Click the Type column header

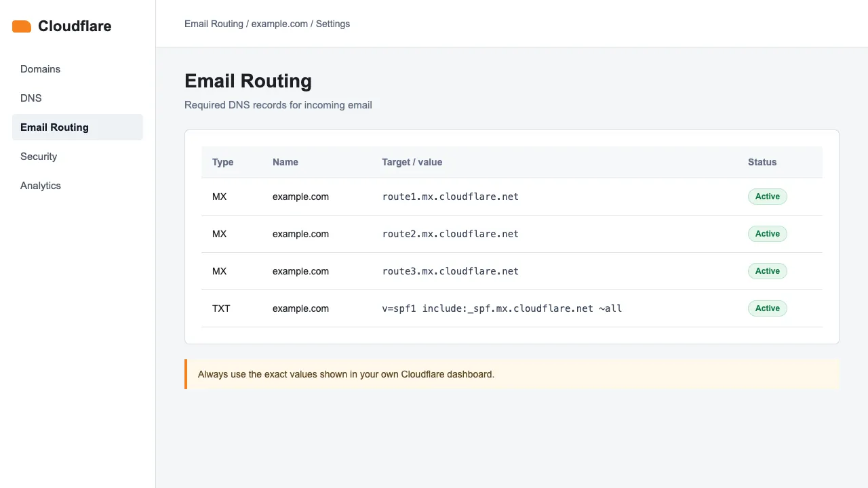click(x=222, y=162)
